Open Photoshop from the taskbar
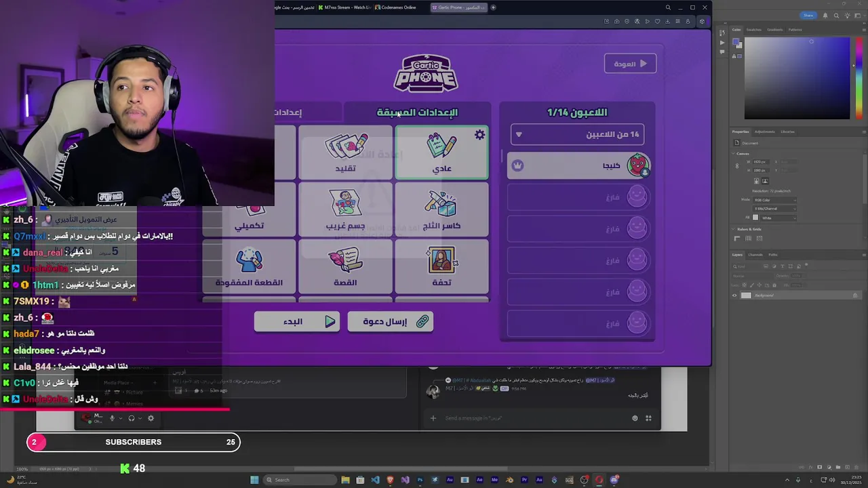 pyautogui.click(x=420, y=480)
